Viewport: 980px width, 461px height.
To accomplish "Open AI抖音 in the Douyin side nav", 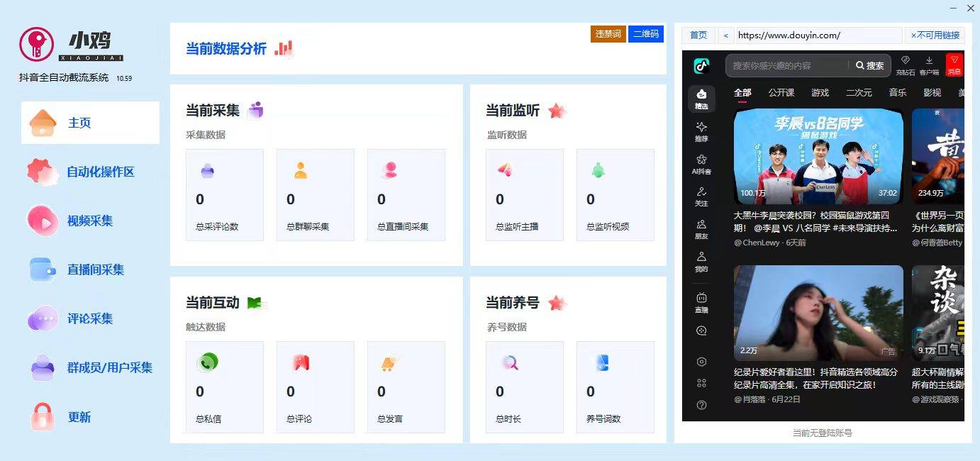I will [701, 164].
